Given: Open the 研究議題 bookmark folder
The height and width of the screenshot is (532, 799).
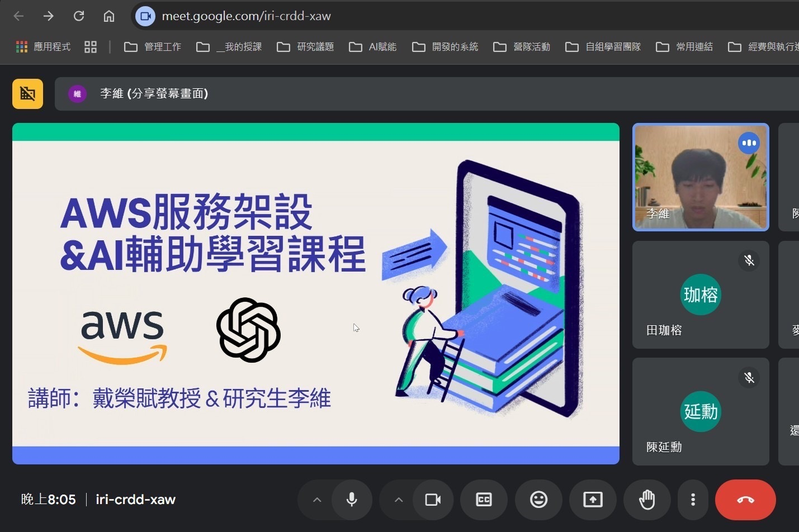Looking at the screenshot, I should click(x=306, y=47).
